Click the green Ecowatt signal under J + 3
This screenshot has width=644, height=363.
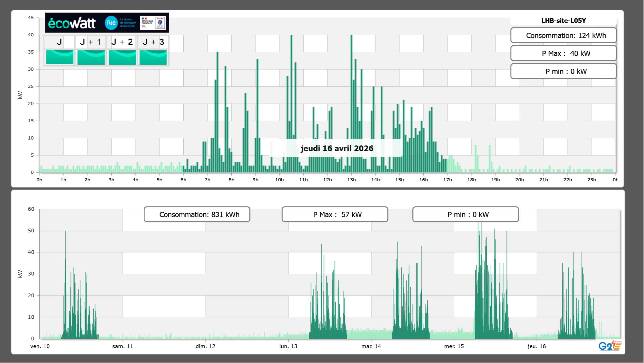153,57
